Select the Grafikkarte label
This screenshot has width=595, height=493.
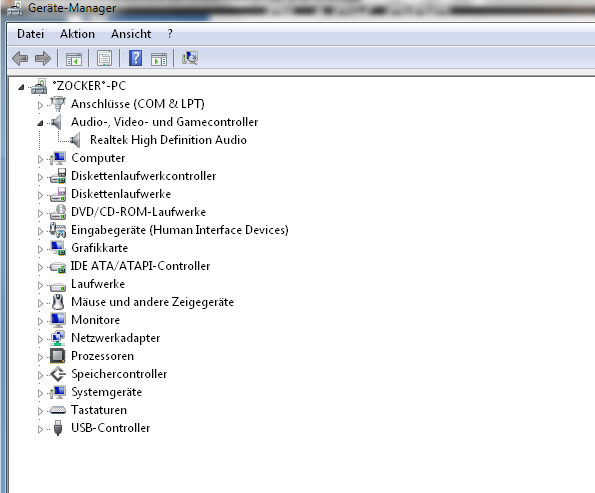click(99, 248)
